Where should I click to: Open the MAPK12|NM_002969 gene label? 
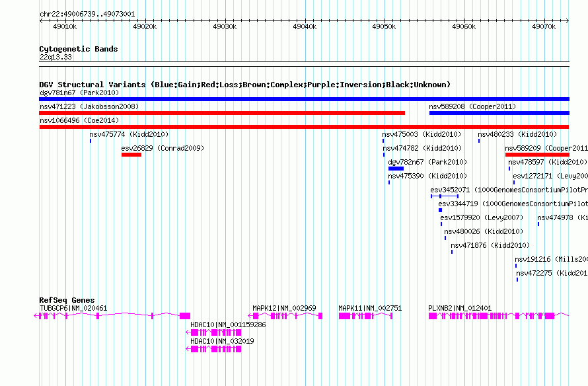coord(284,308)
